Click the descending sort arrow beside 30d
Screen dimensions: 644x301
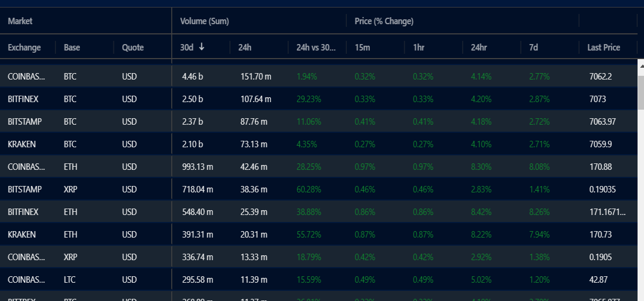pos(201,47)
